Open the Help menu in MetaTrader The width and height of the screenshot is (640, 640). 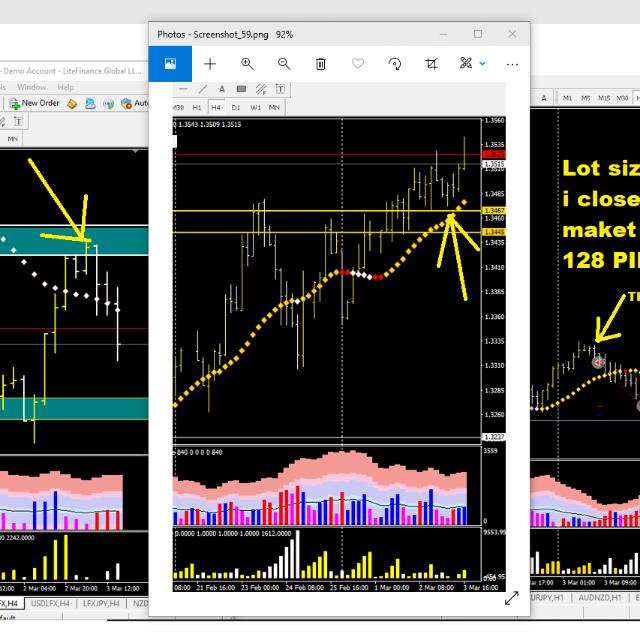coord(65,87)
